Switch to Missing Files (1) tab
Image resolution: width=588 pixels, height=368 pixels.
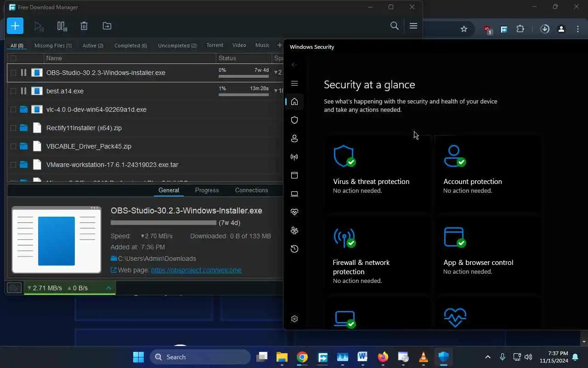point(53,46)
